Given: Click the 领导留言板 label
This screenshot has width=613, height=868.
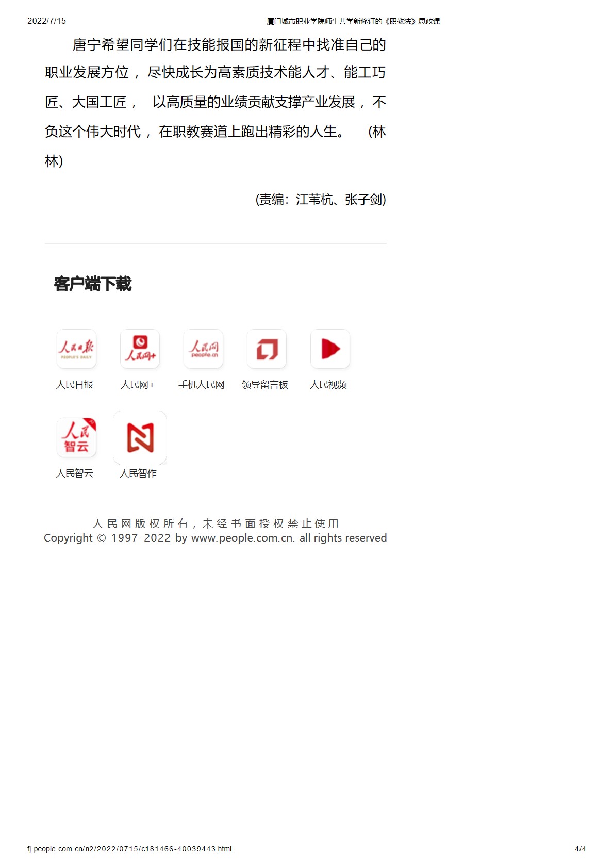Looking at the screenshot, I should [x=265, y=385].
